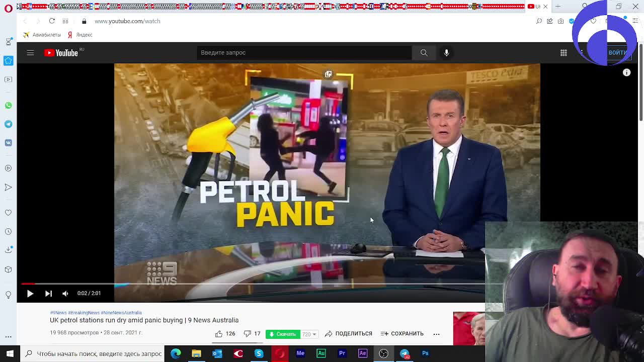The image size is (644, 362).
Task: Open the YouTube hamburger guide menu
Action: coord(30,53)
